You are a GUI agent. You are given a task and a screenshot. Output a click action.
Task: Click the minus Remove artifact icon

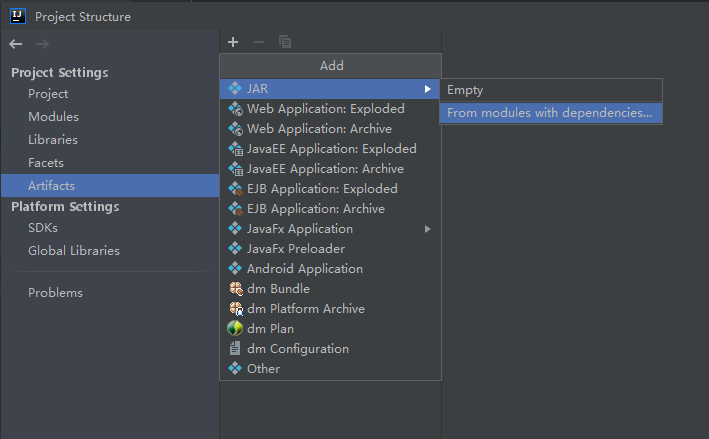coord(259,42)
